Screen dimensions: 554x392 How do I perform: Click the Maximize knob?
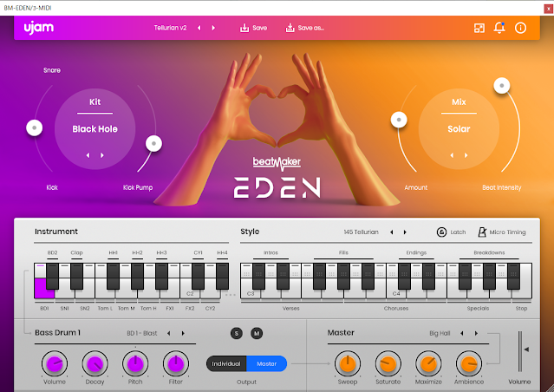click(x=428, y=363)
